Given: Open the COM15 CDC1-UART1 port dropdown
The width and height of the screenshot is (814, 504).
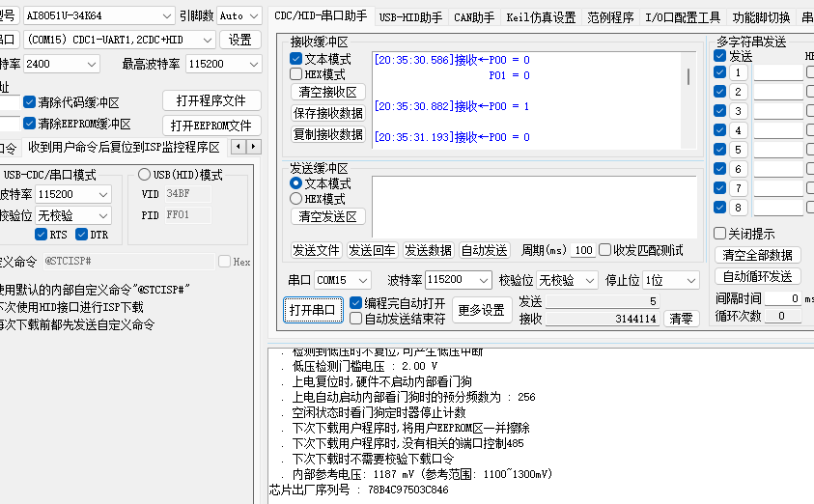Looking at the screenshot, I should click(119, 40).
